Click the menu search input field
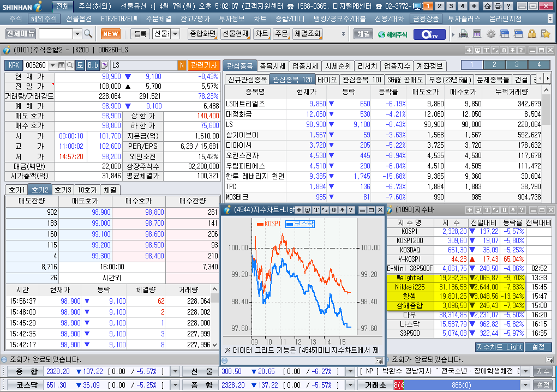The width and height of the screenshot is (557, 392). click(x=56, y=34)
